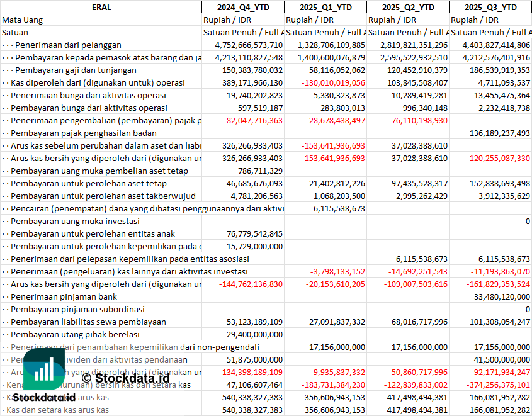
Task: Click negative value -183,731,384,230
Action: 333,385
